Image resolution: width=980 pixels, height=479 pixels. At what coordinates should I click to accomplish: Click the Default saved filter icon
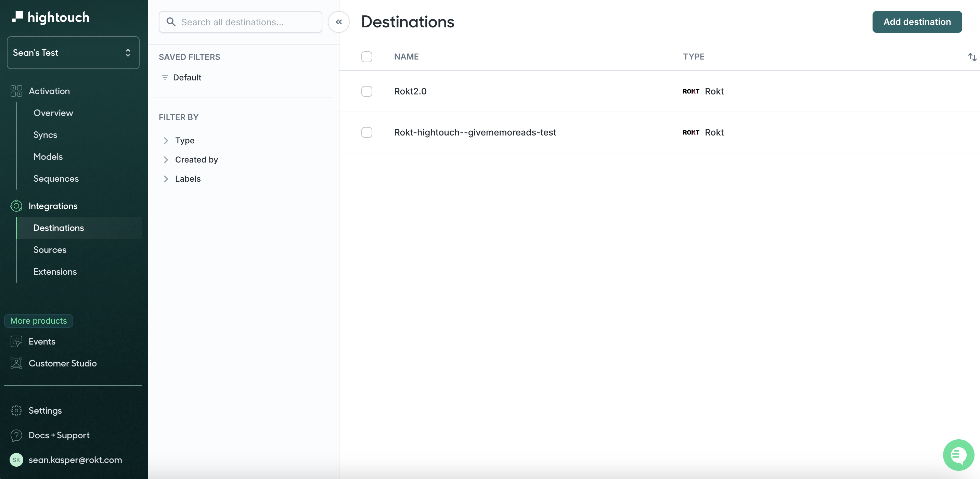(165, 78)
